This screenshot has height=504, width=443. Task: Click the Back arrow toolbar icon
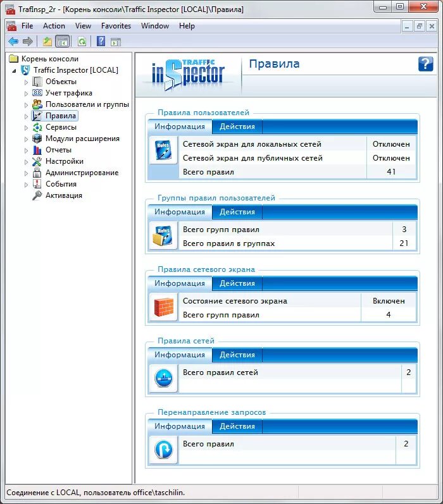(13, 42)
